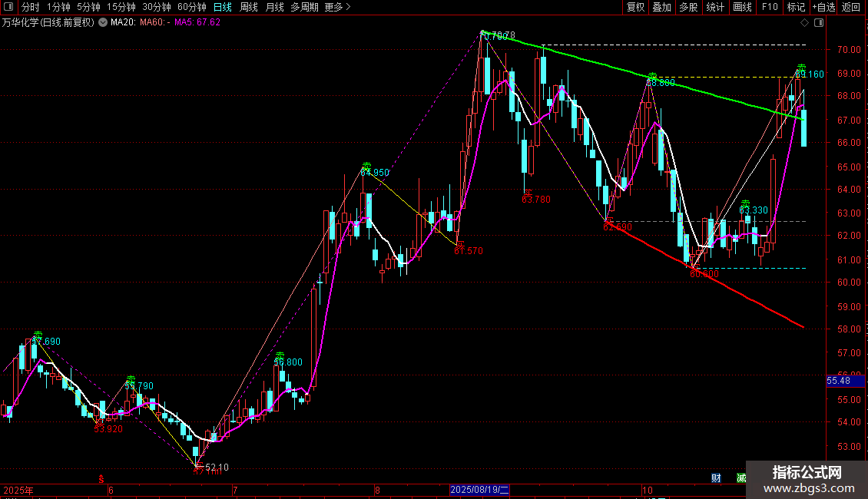Image resolution: width=868 pixels, height=499 pixels.
Task: Select the 日线 daily tab
Action: 223,7
